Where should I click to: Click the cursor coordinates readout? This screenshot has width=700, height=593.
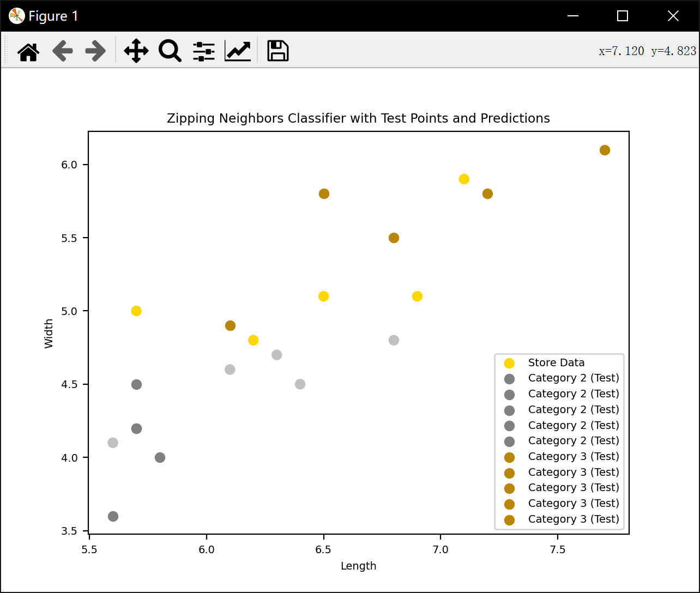pyautogui.click(x=647, y=51)
